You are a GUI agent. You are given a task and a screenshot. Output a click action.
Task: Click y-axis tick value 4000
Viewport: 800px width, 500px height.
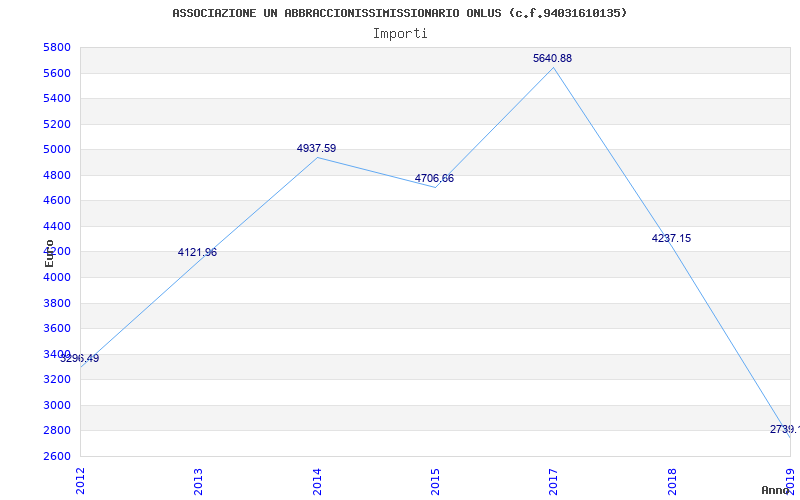pos(57,277)
